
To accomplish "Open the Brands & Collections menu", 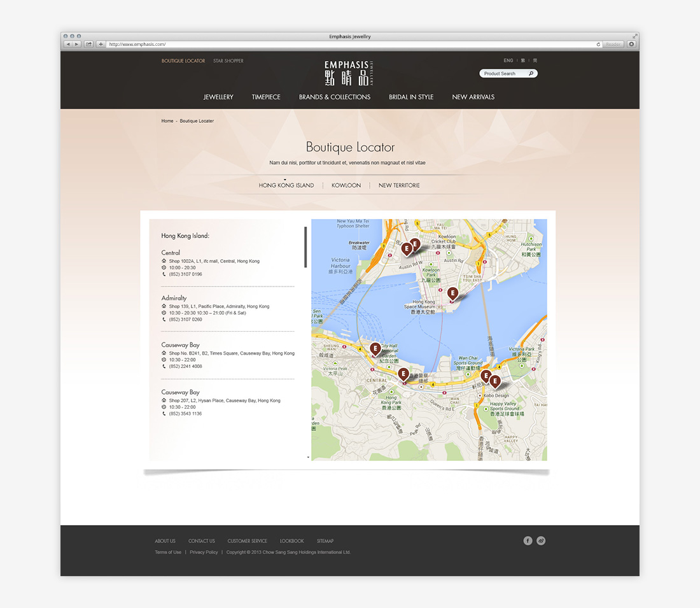I will [335, 97].
